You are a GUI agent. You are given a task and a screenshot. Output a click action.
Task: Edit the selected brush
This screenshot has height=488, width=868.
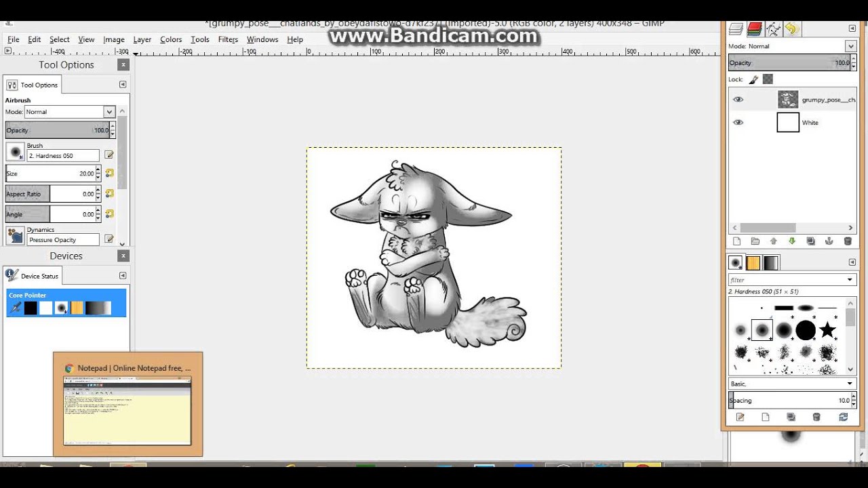[740, 418]
